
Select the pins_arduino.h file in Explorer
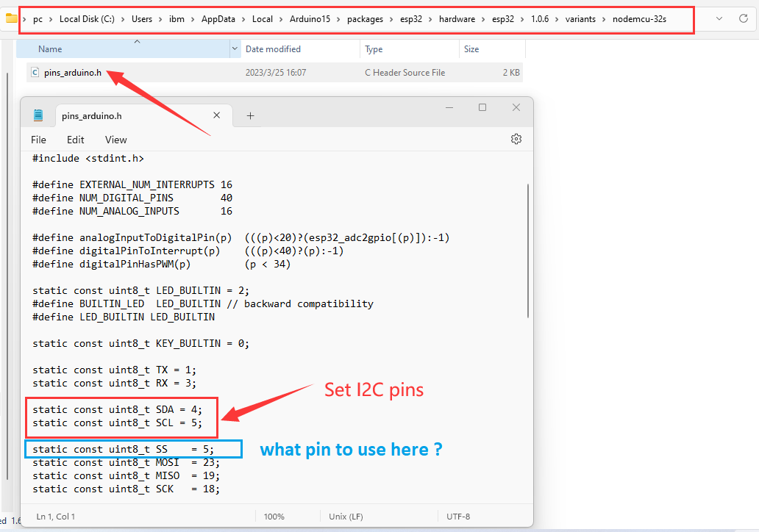[x=72, y=73]
